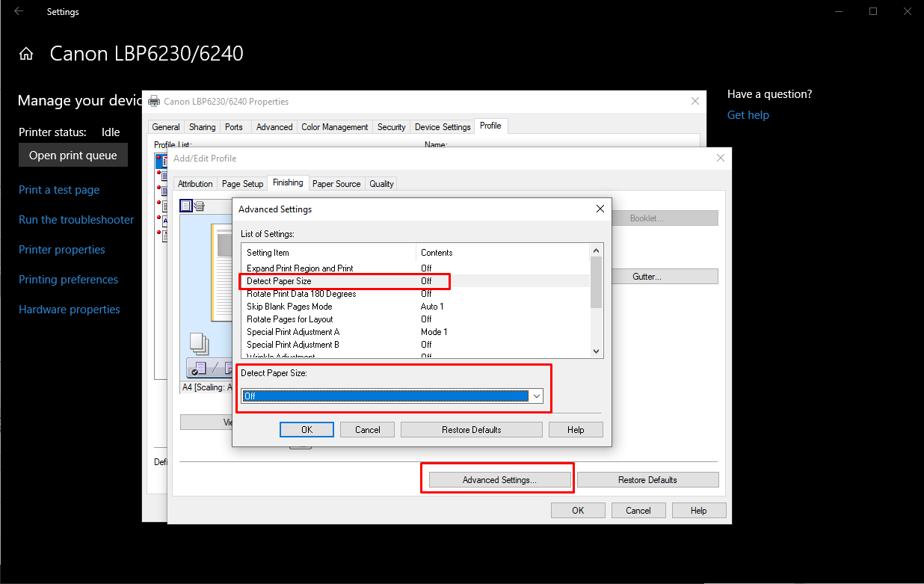Cancel the Advanced Settings dialog
This screenshot has width=924, height=584.
click(x=367, y=430)
